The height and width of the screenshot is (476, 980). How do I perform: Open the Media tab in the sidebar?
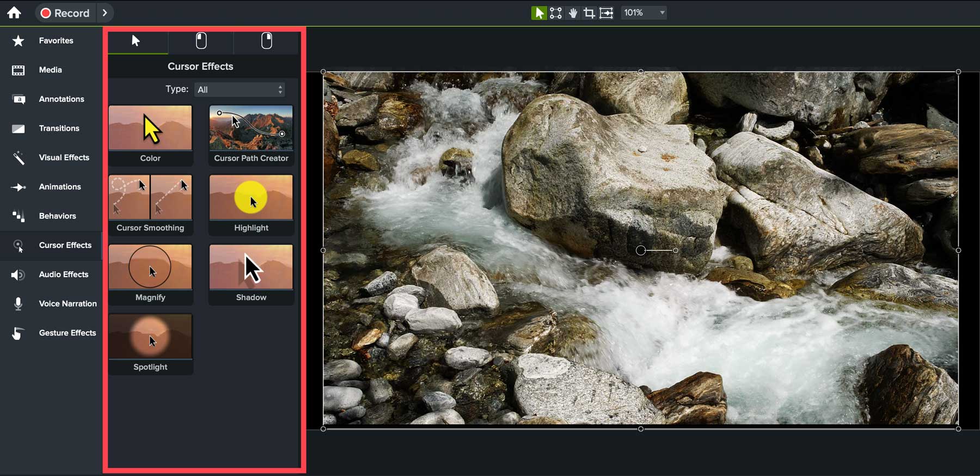[x=51, y=70]
